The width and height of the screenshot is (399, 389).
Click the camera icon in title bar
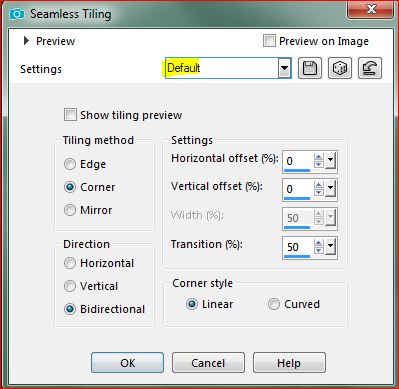[x=17, y=14]
